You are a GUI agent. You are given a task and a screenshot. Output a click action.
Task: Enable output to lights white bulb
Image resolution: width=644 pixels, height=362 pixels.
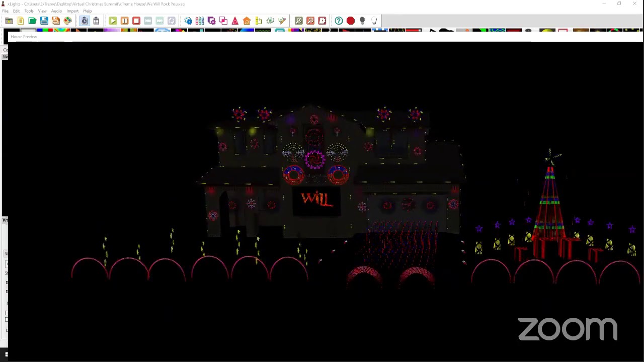374,21
